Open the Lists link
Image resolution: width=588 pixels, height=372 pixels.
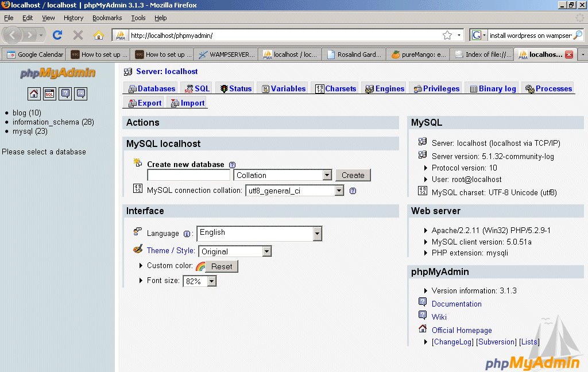pyautogui.click(x=529, y=342)
